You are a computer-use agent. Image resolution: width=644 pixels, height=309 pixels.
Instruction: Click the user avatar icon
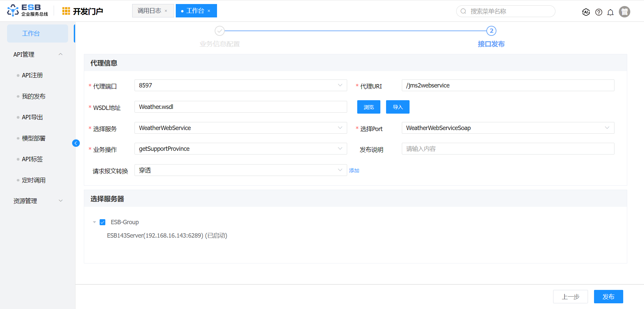(x=625, y=12)
